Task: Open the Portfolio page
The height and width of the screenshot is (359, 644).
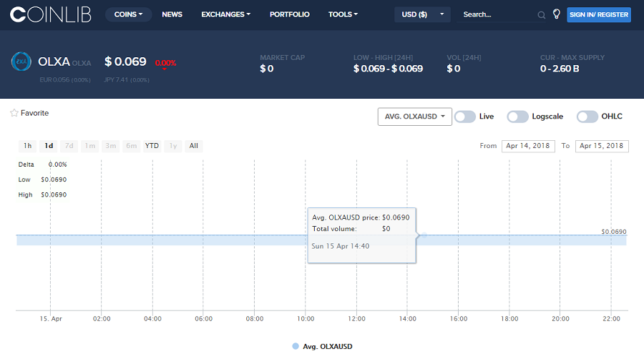Action: [x=290, y=14]
